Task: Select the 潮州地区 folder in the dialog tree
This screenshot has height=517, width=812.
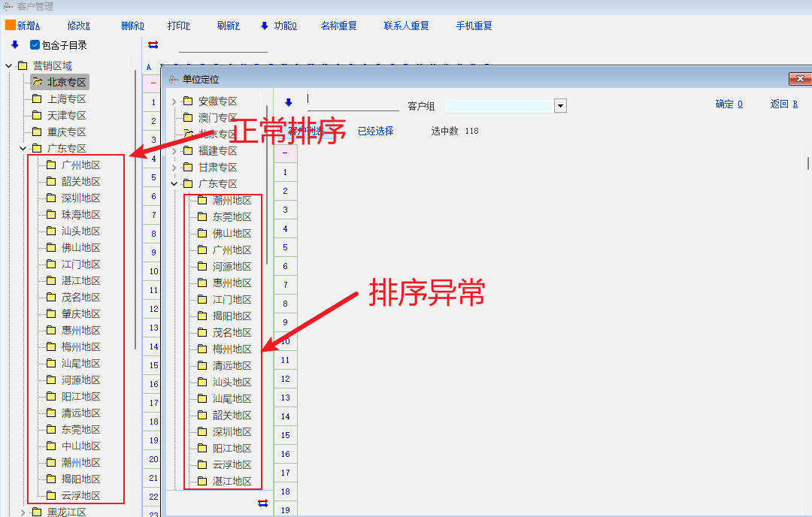Action: point(232,200)
